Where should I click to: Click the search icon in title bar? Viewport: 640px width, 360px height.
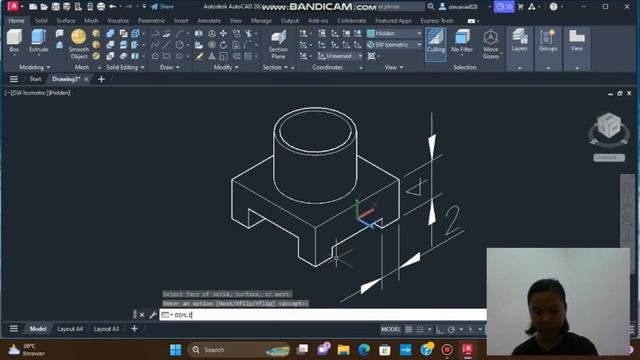431,7
